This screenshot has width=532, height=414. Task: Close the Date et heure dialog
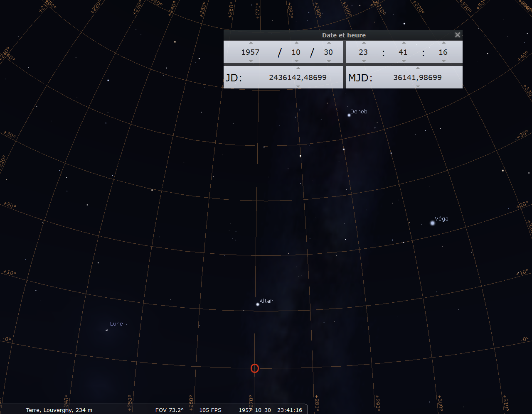(457, 35)
